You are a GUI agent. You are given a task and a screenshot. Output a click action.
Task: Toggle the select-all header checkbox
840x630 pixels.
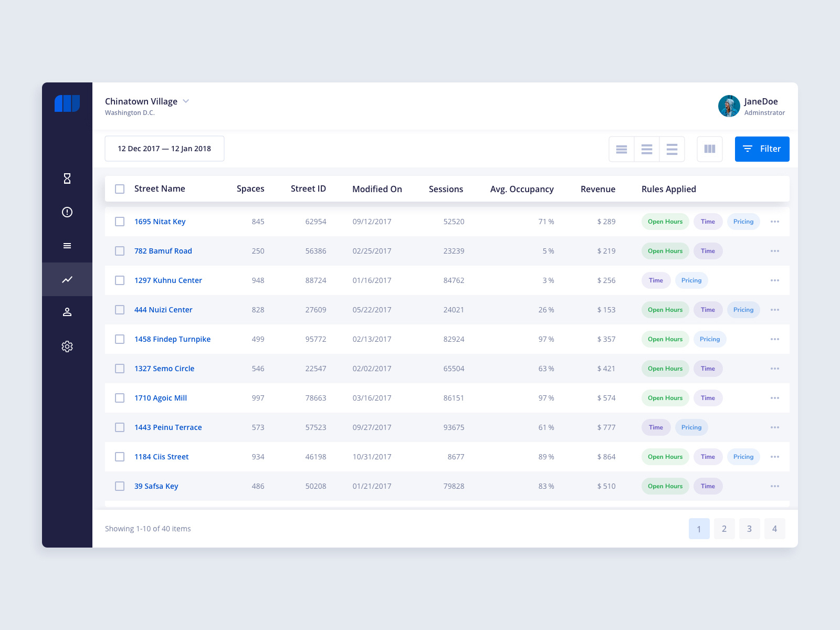click(120, 189)
